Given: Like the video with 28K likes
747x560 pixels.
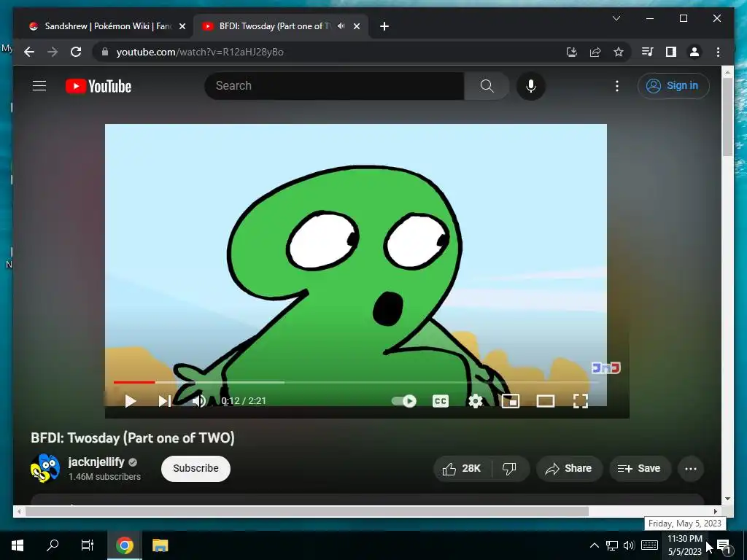Looking at the screenshot, I should click(462, 469).
